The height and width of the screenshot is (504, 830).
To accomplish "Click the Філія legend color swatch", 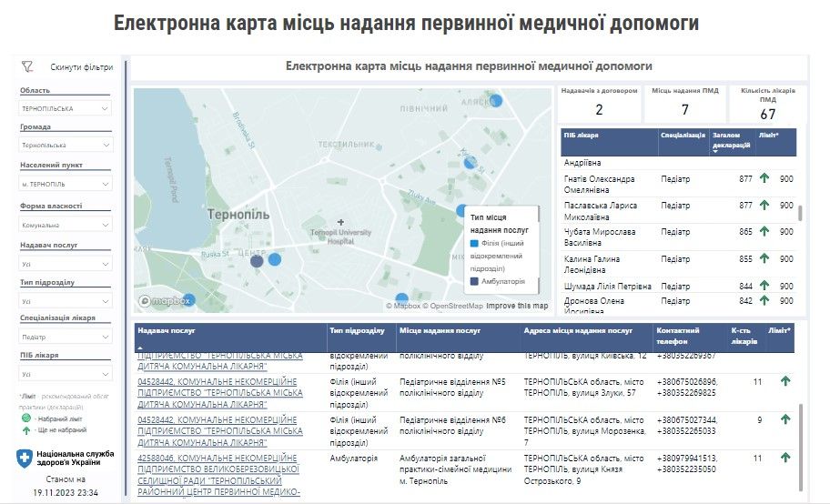I will 474,244.
